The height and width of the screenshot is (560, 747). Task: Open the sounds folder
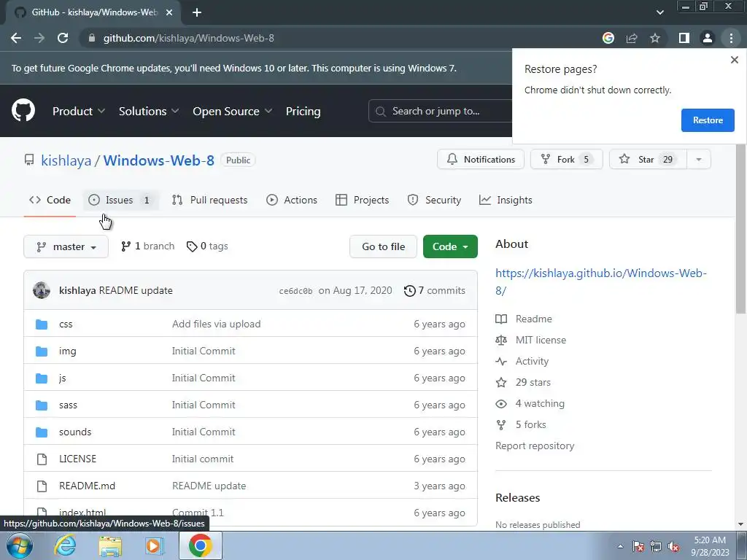click(75, 432)
